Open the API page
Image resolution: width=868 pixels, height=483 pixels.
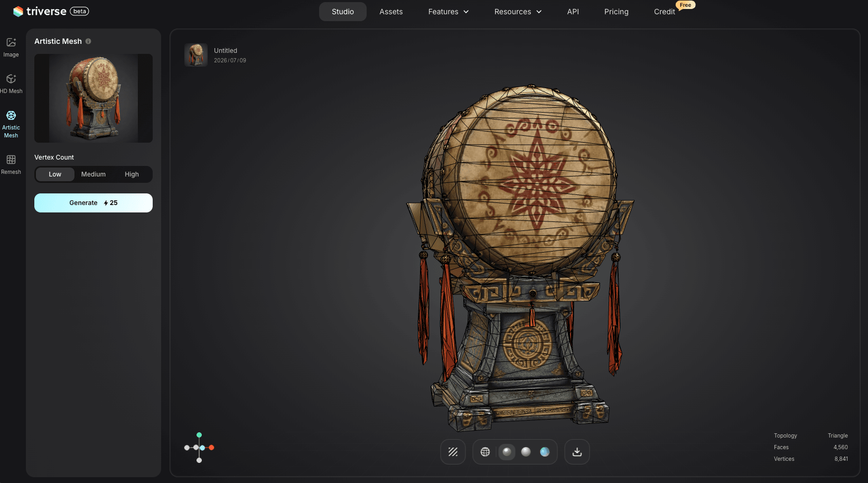(x=573, y=12)
